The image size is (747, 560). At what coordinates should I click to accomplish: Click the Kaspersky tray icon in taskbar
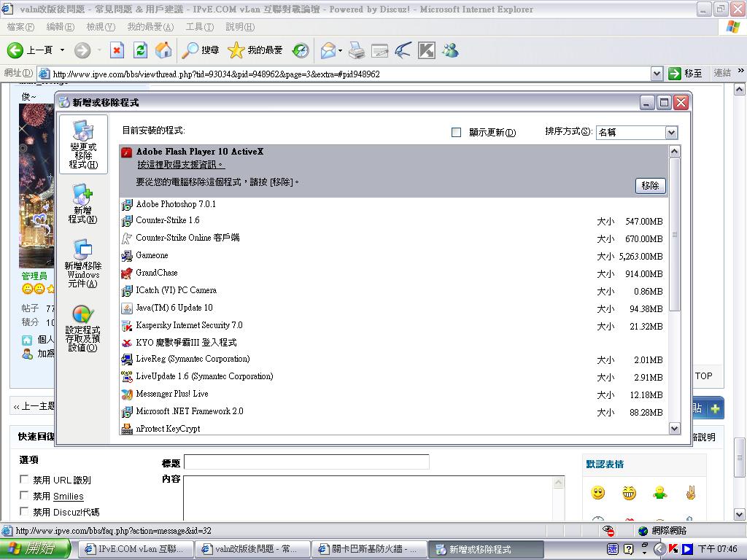(673, 548)
